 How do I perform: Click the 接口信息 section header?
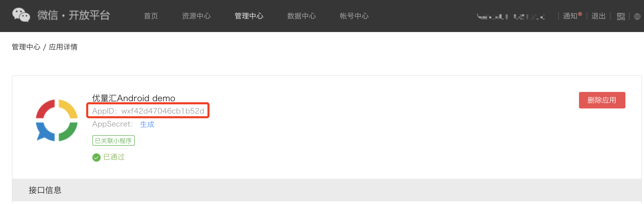pyautogui.click(x=45, y=190)
